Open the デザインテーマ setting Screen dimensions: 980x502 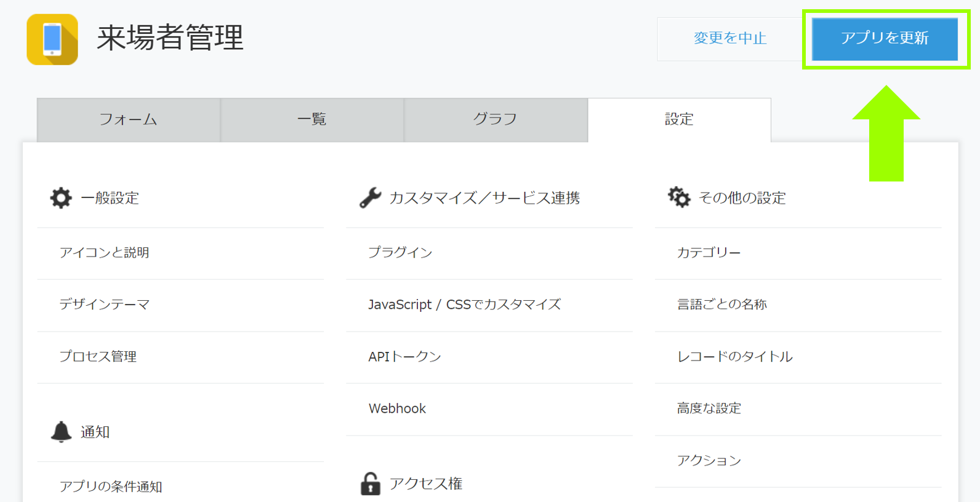pos(105,305)
